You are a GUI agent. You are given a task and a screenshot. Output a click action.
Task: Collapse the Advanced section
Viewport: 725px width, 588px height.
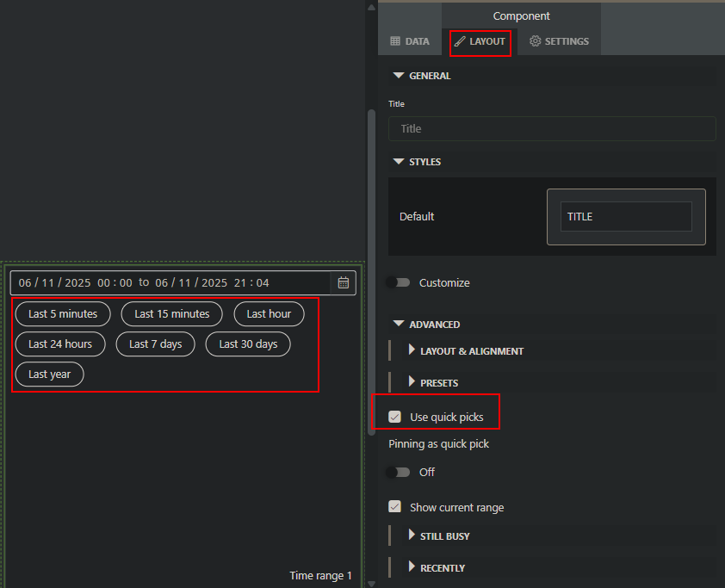399,325
